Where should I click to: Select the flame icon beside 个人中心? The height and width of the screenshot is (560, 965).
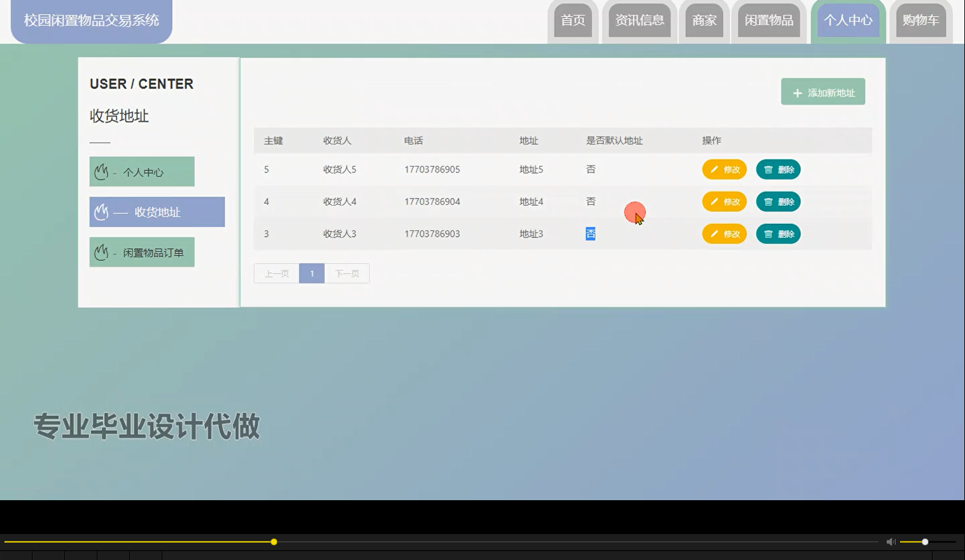[x=101, y=171]
